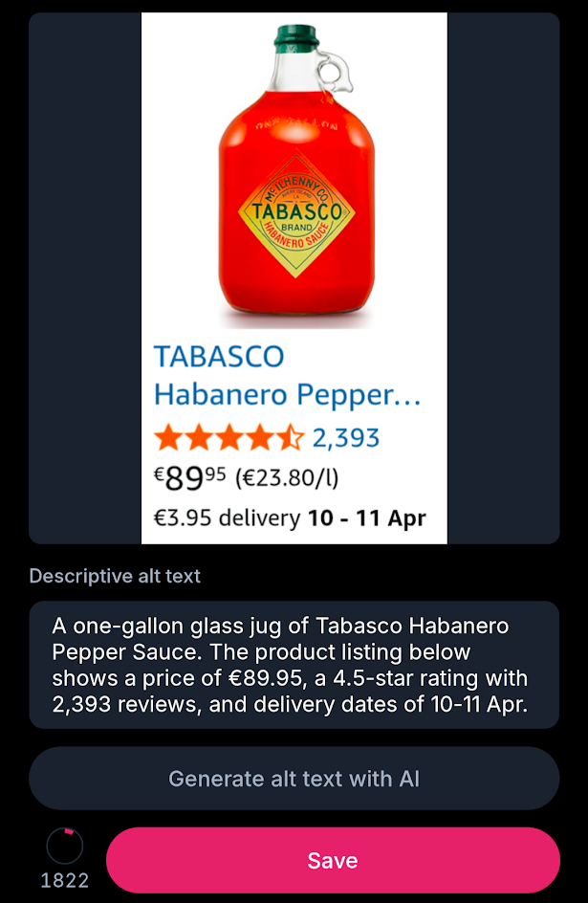The height and width of the screenshot is (903, 588).
Task: Click the Descriptive alt text label
Action: (x=115, y=576)
